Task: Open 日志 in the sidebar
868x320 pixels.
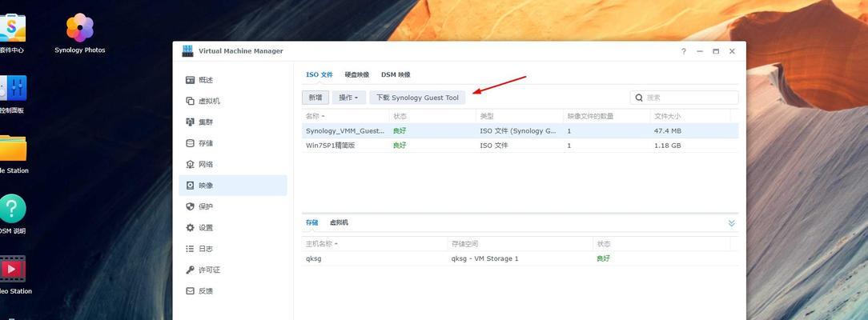Action: click(233, 249)
